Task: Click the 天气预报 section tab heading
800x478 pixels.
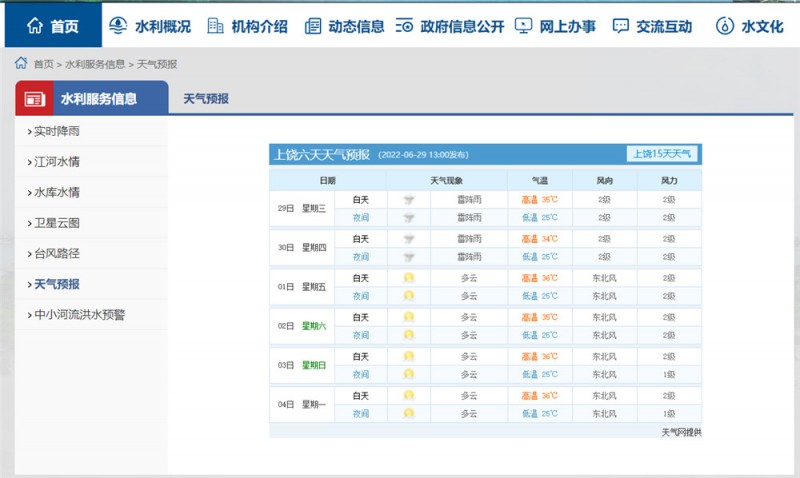Action: (206, 98)
